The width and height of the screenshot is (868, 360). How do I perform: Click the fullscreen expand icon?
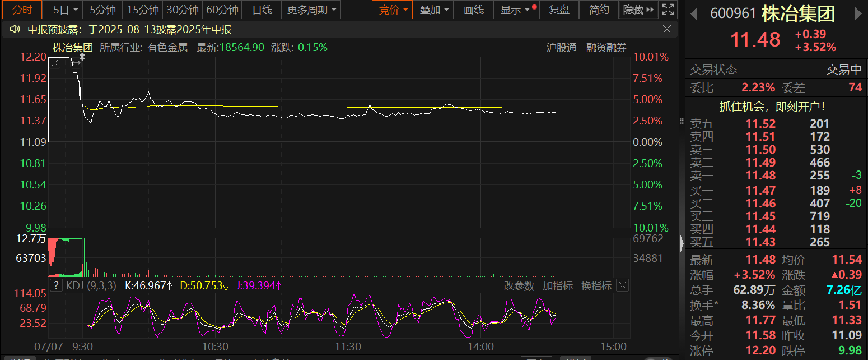point(668,10)
